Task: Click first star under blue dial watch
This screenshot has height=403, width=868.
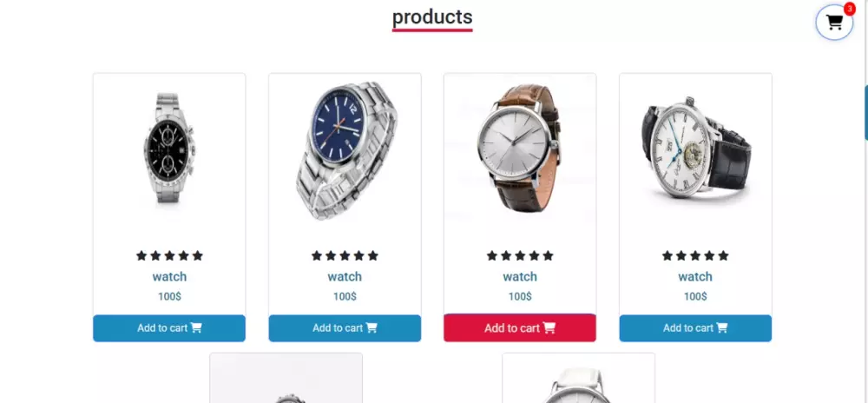Action: coord(317,255)
